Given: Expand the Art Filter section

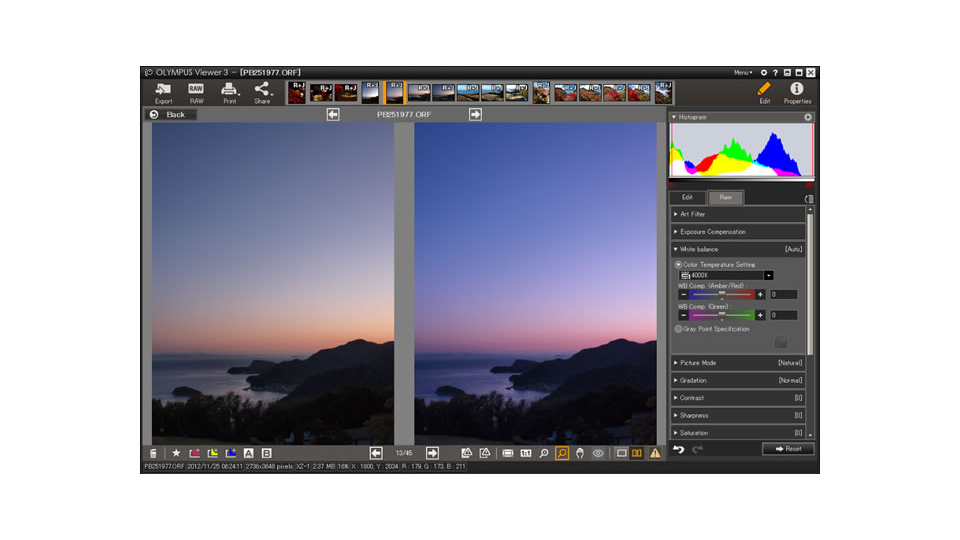Looking at the screenshot, I should [x=738, y=214].
